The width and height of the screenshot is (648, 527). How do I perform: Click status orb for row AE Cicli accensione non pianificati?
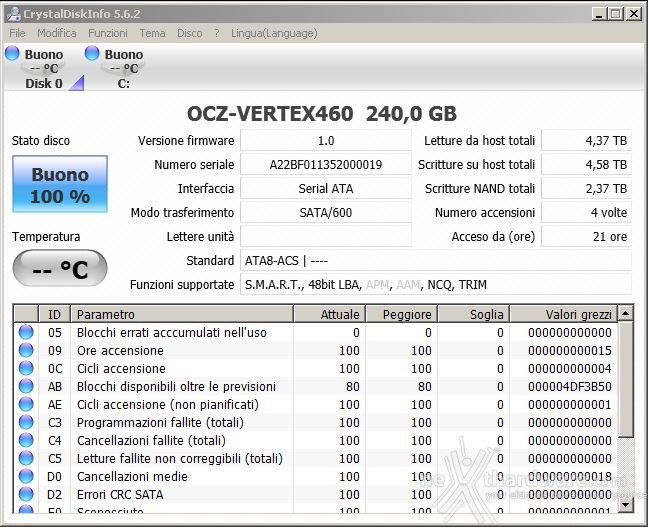[26, 404]
